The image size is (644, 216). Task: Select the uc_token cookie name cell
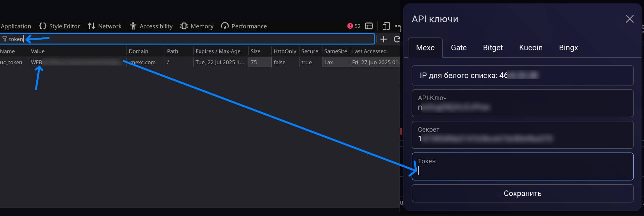(x=14, y=62)
